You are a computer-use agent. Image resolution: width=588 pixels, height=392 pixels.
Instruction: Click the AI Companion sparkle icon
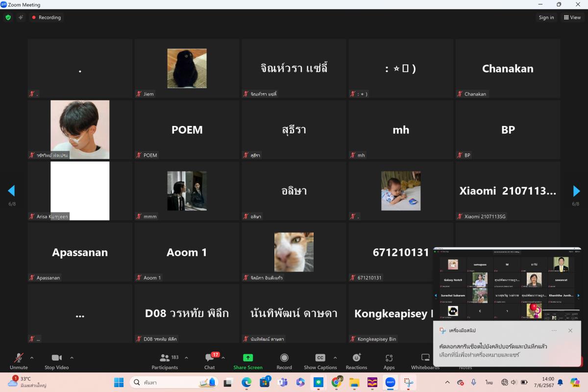click(21, 17)
